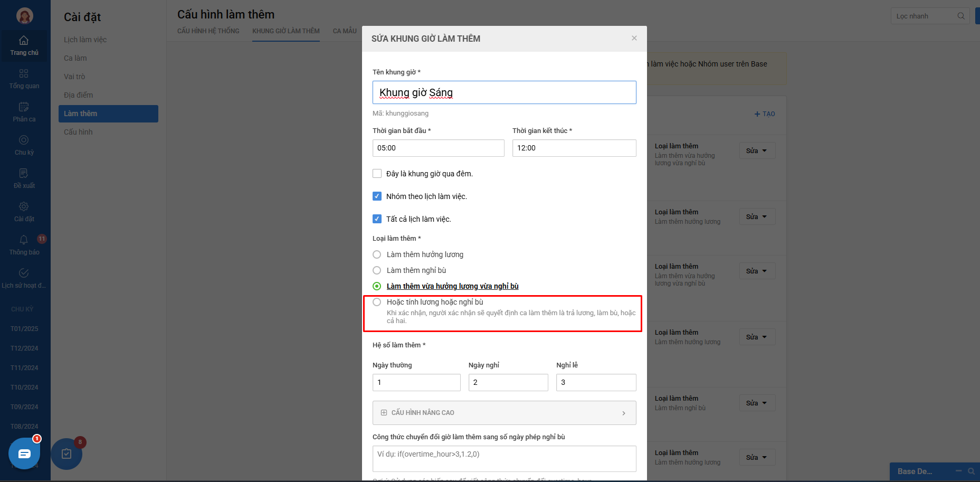
Task: Open Vai trò settings menu
Action: (x=74, y=77)
